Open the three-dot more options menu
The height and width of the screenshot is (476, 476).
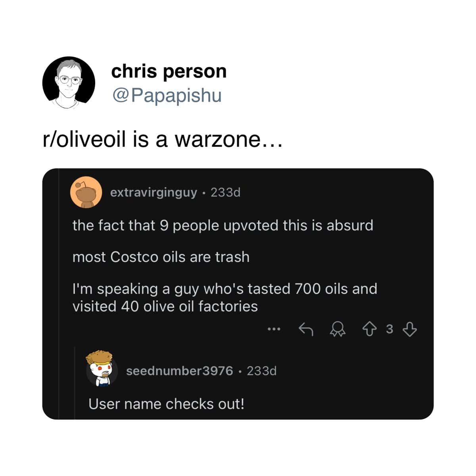(274, 329)
